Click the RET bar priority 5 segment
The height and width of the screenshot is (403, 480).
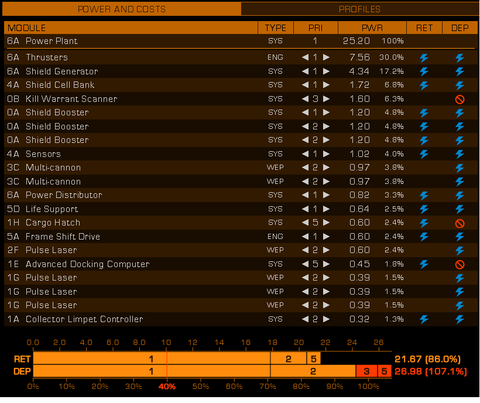click(313, 359)
